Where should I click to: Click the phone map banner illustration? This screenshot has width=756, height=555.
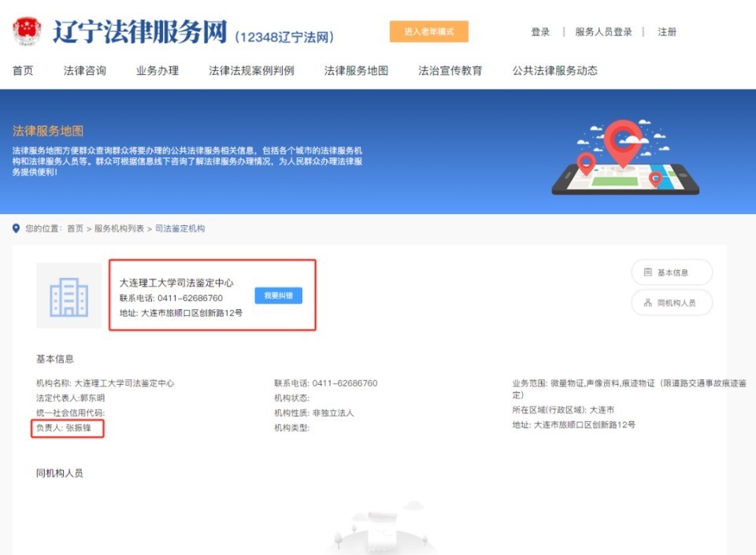(624, 157)
